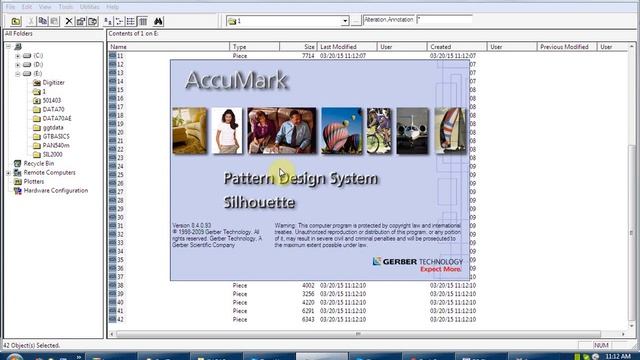Screen dimensions: 640x360
Task: Select storage area 1 in tree
Action: tap(40, 91)
